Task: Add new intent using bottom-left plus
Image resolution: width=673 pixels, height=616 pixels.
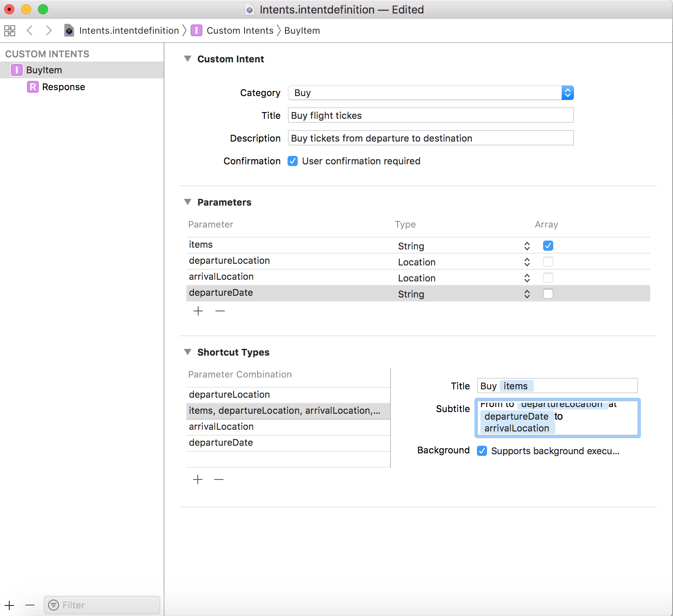Action: coord(10,605)
